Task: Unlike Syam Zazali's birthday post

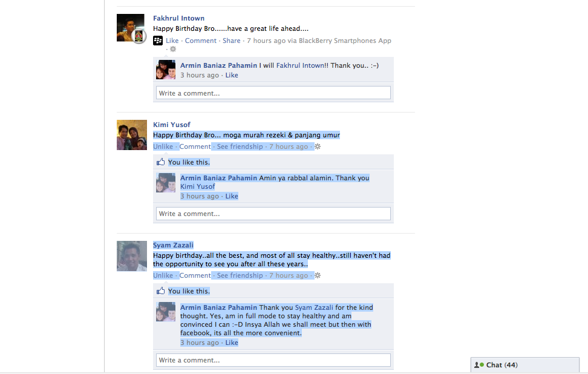Action: [x=163, y=275]
